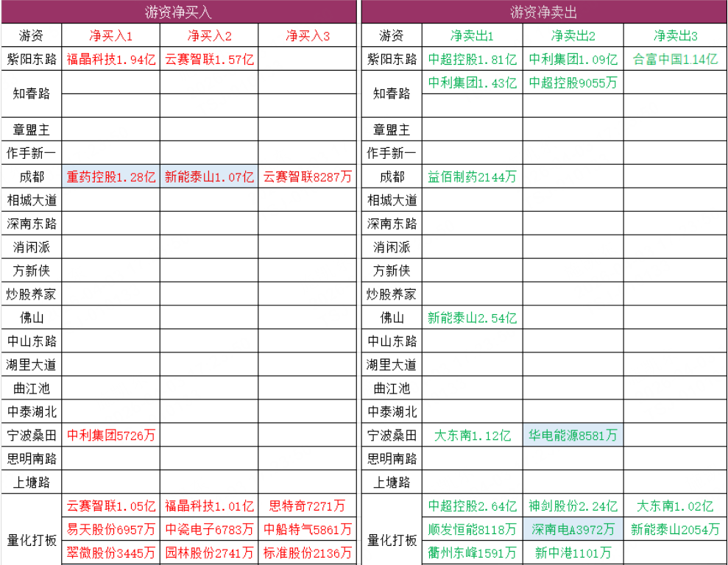Click the cell 中利集团5726万

(111, 435)
